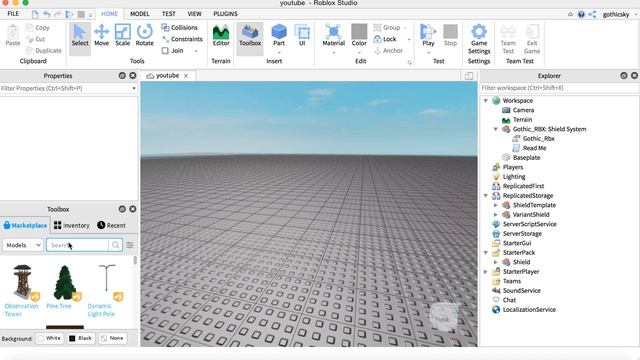Click the share icon near username
640x360 pixels.
click(x=592, y=14)
